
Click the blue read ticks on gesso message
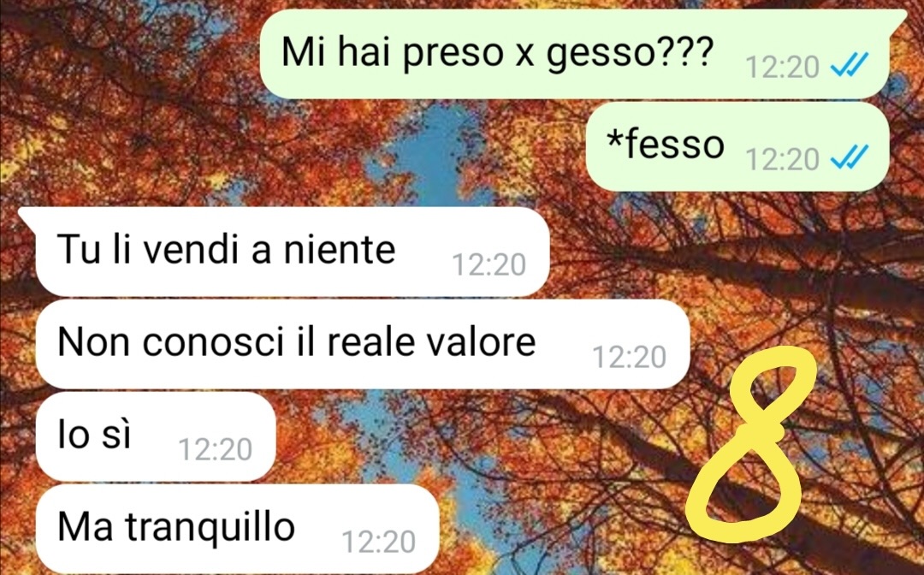850,65
